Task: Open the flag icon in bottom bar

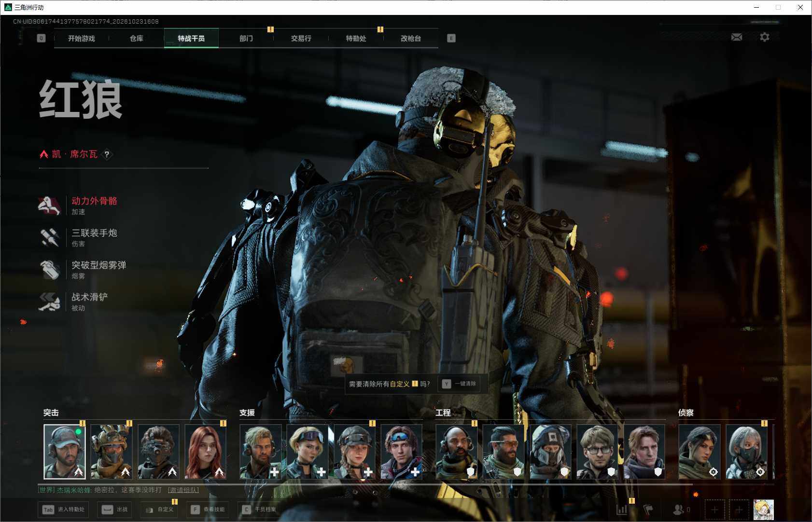Action: point(648,509)
